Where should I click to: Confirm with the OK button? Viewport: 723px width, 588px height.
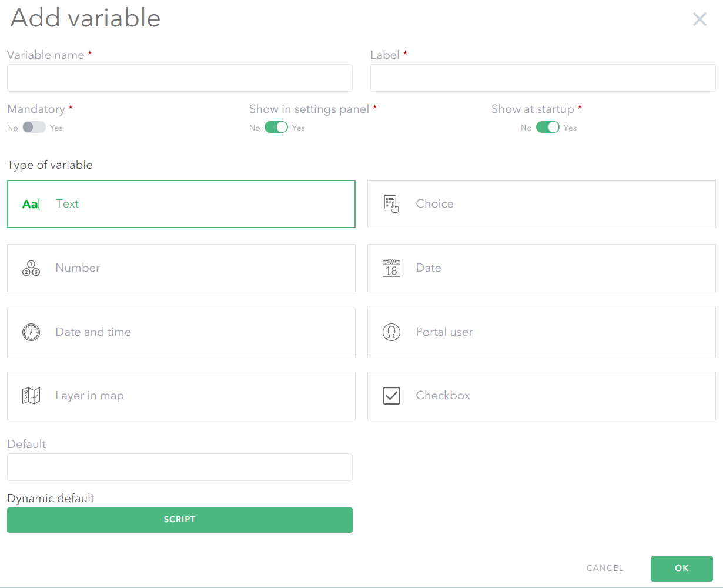[x=682, y=569]
